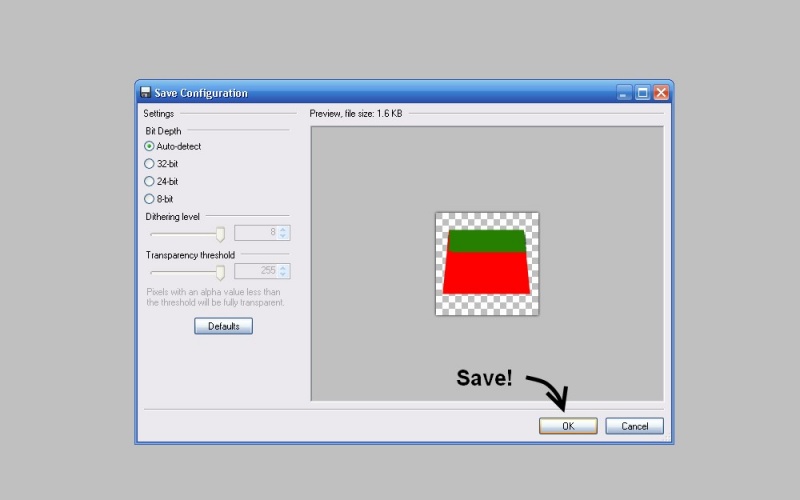Lower Transparency threshold using down arrow

(x=283, y=276)
